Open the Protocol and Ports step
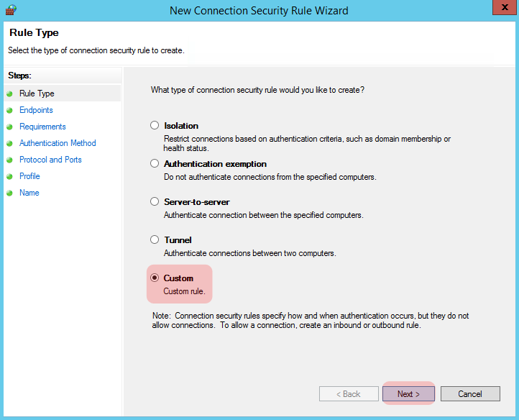This screenshot has width=519, height=420. 50,160
